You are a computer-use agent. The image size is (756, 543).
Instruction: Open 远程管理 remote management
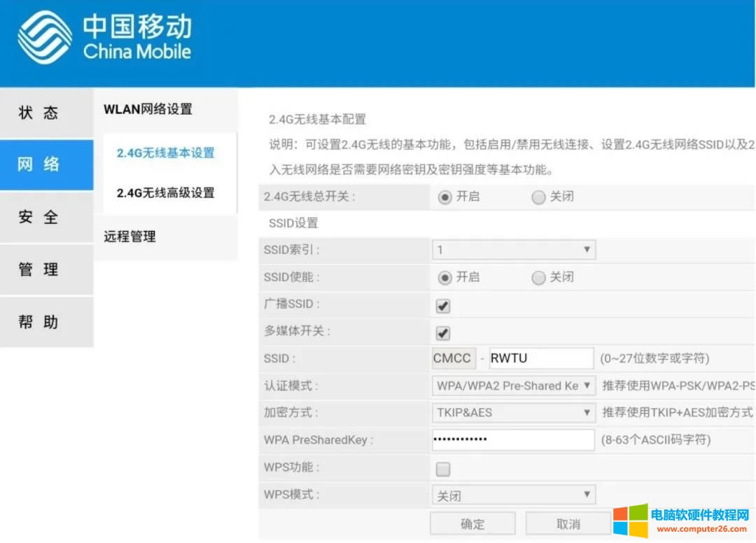[129, 236]
